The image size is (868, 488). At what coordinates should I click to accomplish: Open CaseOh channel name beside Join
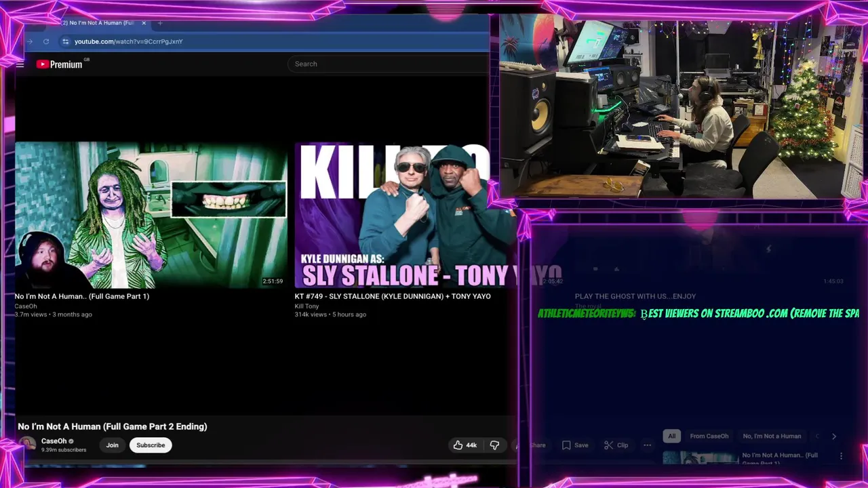[54, 441]
